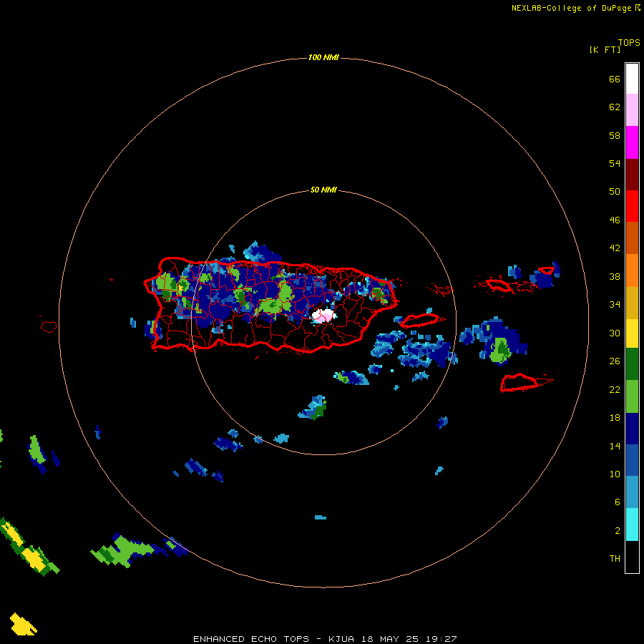Screen dimensions: 644x644
Task: Click the legend value 22
Action: coord(615,389)
